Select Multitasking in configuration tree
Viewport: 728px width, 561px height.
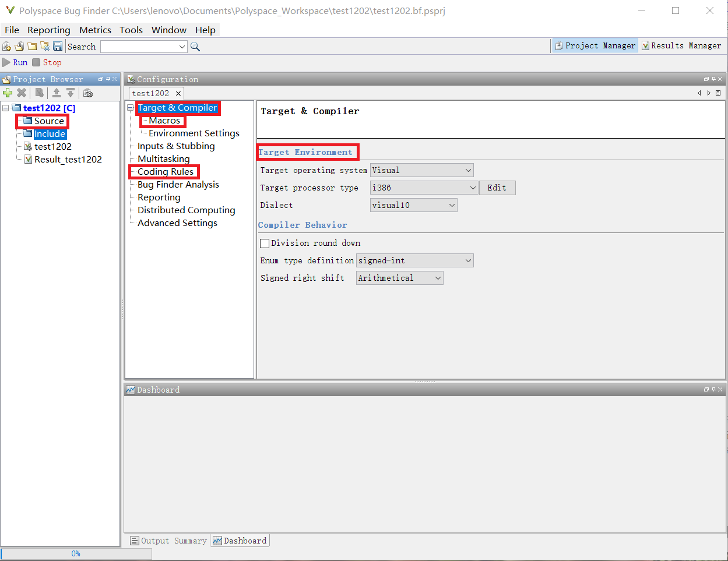164,159
